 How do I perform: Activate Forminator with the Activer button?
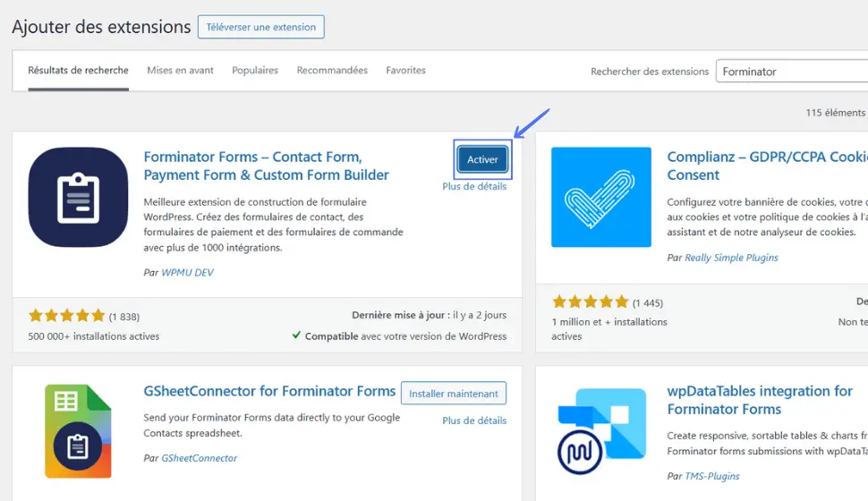482,159
